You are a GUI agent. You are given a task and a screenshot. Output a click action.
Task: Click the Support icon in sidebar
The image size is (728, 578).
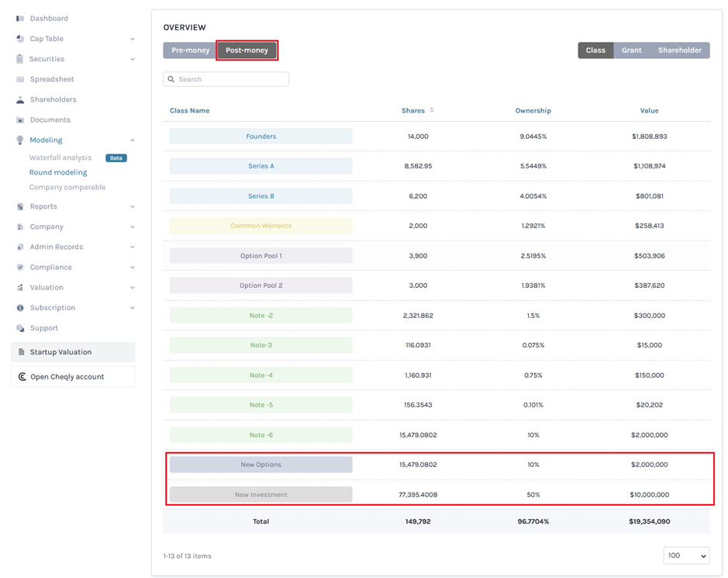tap(20, 328)
